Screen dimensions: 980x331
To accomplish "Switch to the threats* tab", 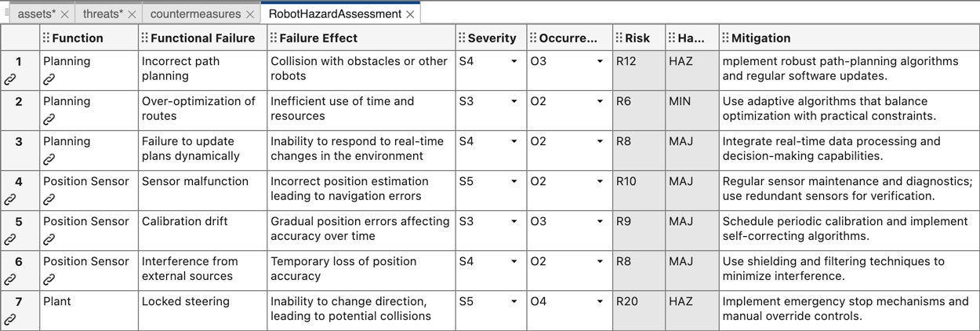I will 103,14.
